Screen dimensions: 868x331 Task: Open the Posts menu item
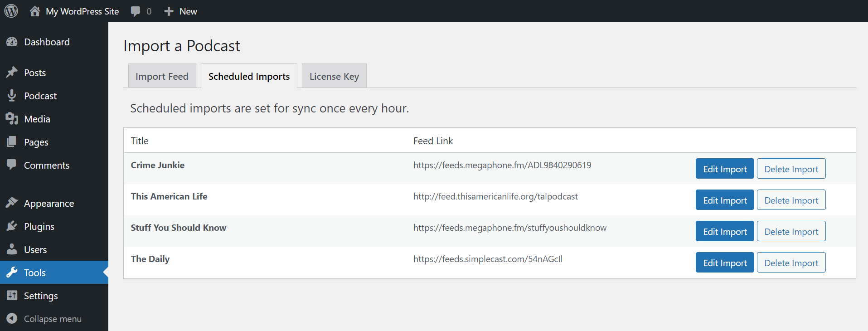point(35,73)
